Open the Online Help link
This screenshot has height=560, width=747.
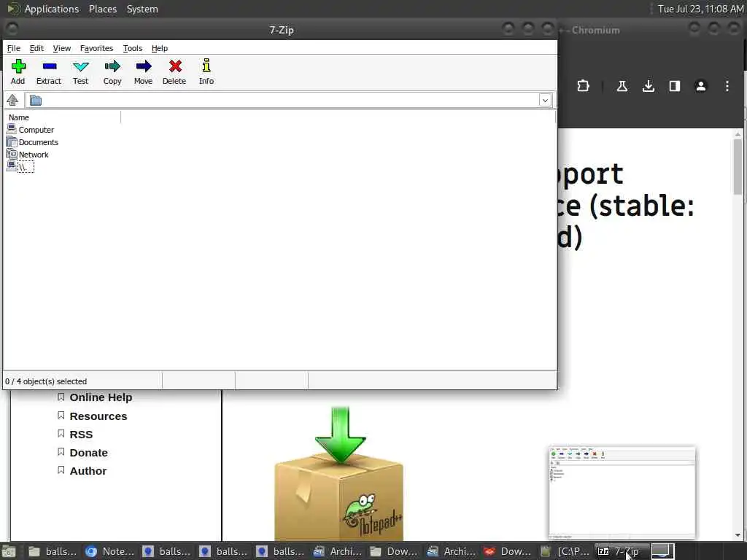click(101, 397)
